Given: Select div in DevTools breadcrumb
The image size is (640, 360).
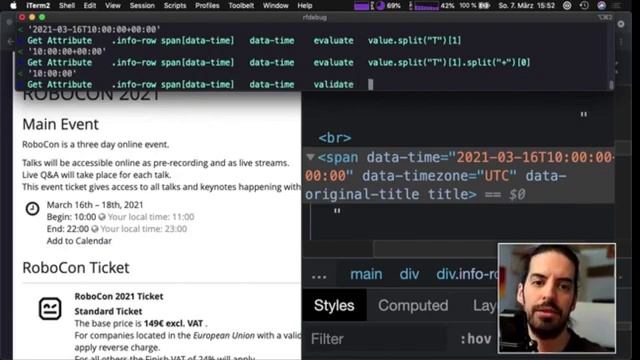Looking at the screenshot, I should pos(409,274).
